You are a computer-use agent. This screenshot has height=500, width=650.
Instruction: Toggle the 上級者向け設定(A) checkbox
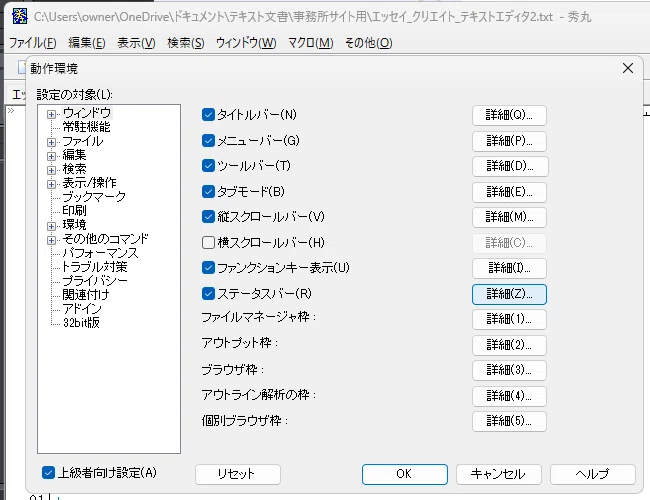[49, 473]
